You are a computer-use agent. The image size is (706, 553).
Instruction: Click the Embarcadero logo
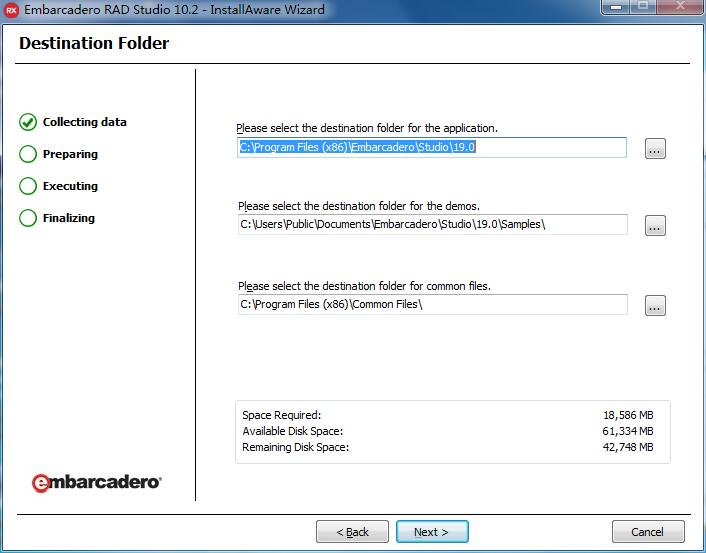pyautogui.click(x=96, y=482)
